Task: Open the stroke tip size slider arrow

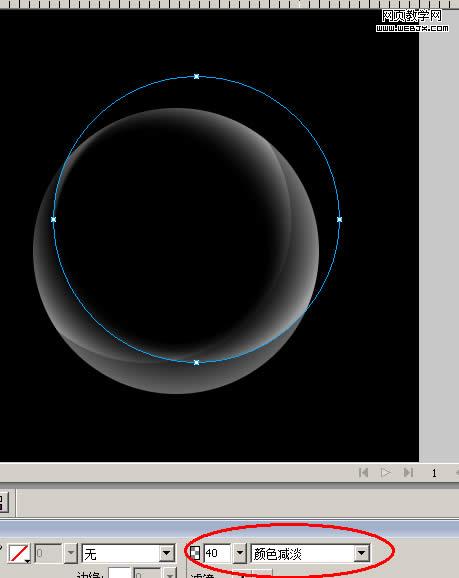Action: click(70, 553)
